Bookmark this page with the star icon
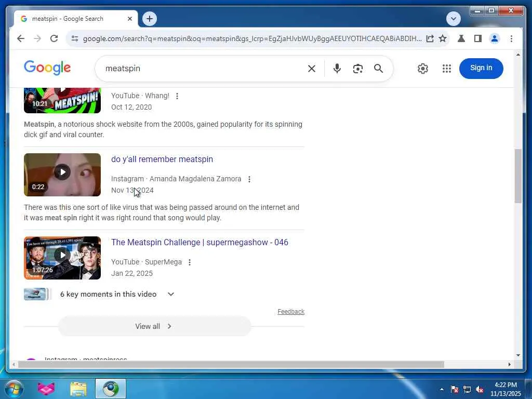Viewport: 532px width, 399px height. tap(443, 38)
